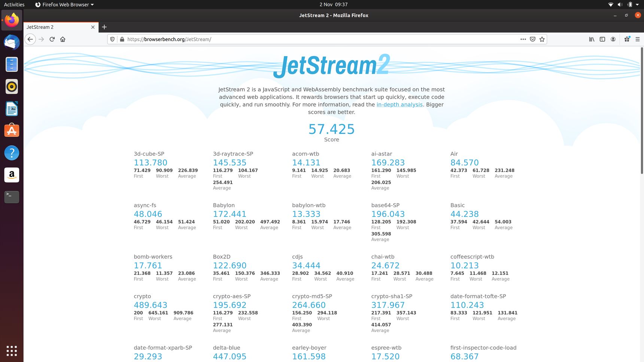Open Terminal from the dock
This screenshot has width=644, height=362.
click(12, 197)
